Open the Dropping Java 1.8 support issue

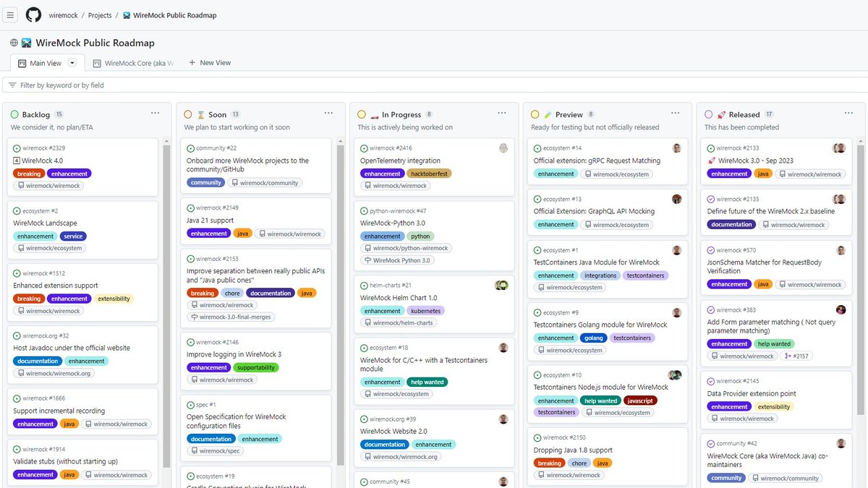tap(573, 450)
